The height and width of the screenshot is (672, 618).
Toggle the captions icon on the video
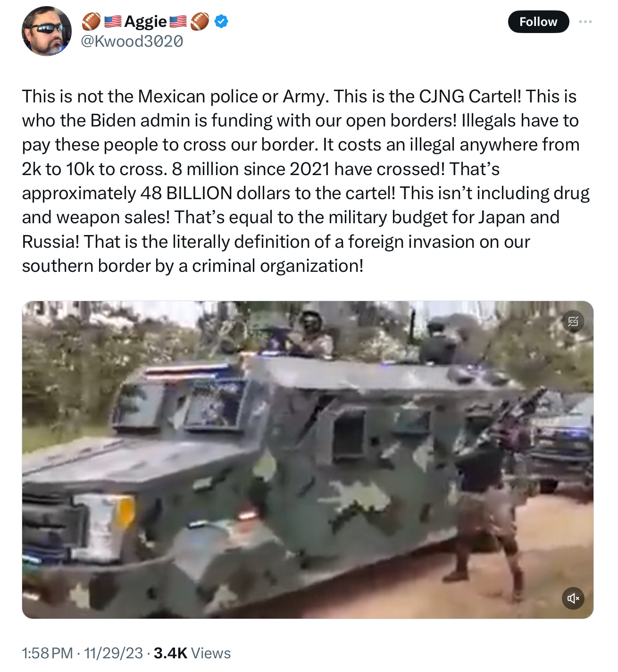(x=573, y=322)
